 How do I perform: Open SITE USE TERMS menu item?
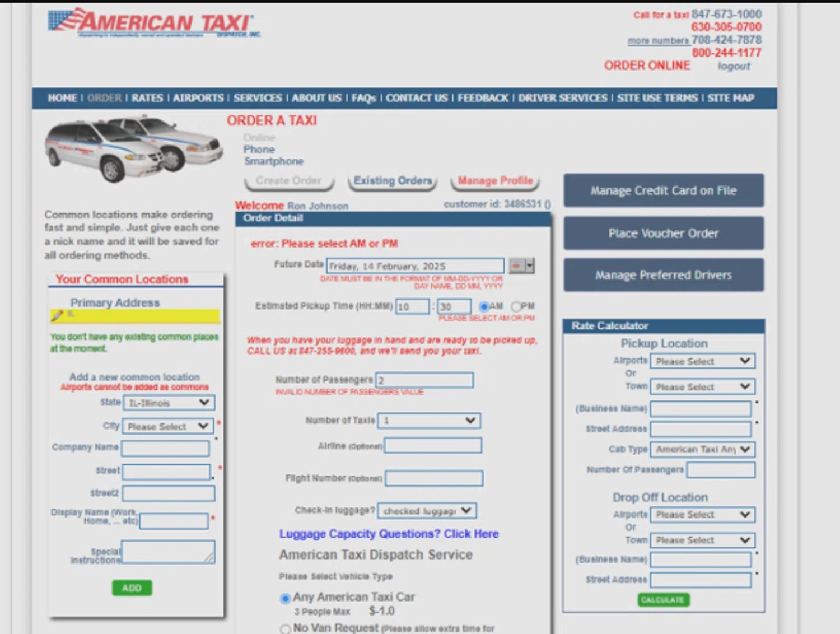pos(657,98)
